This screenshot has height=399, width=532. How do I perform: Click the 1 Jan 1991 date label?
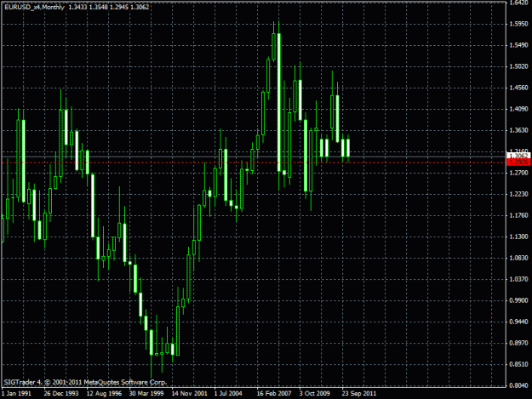click(x=16, y=394)
